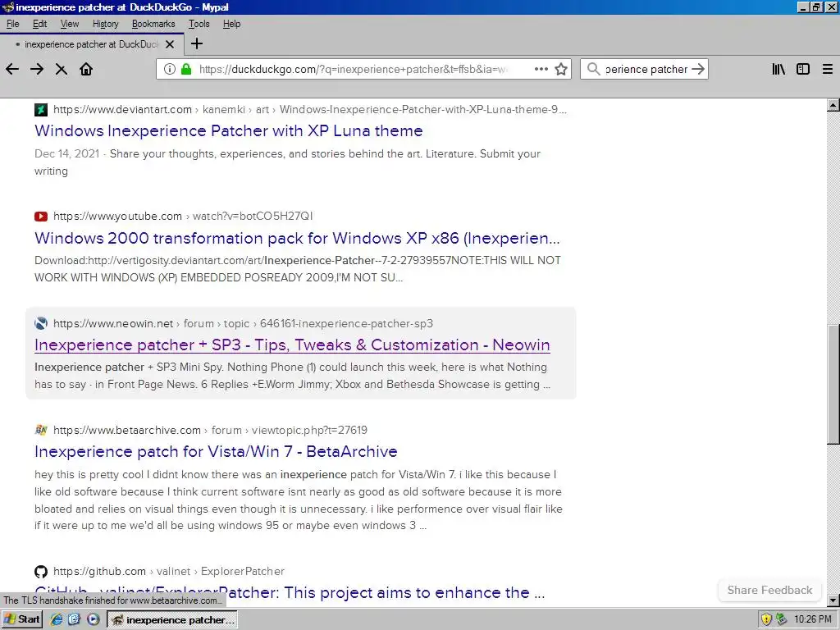
Task: Click the BetaArchive result snippet paragraph
Action: (x=299, y=500)
